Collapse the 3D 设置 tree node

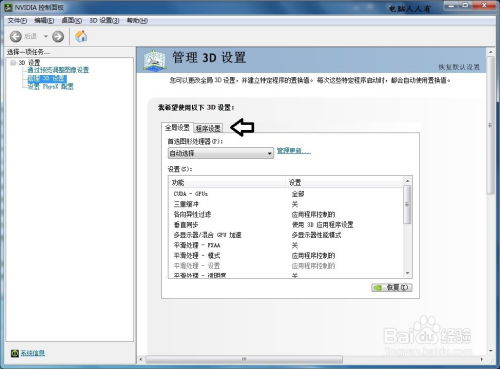(13, 63)
